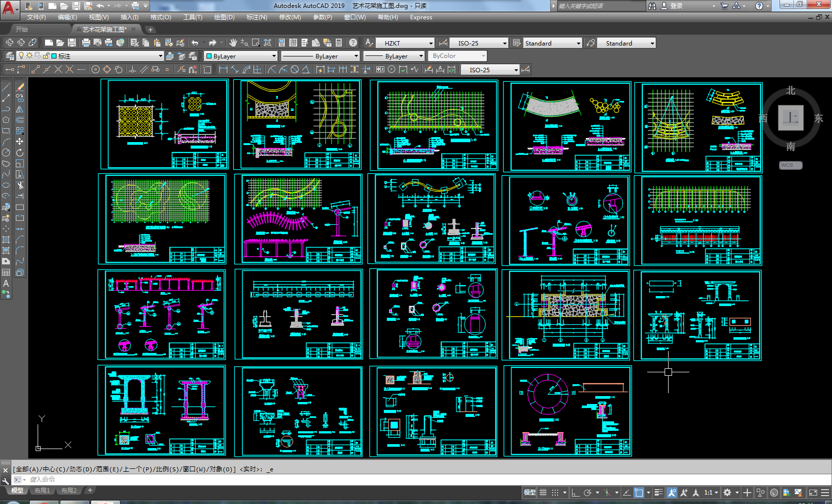Viewport: 832px width, 504px height.
Task: Click the Undo arrow in toolbar
Action: 195,43
